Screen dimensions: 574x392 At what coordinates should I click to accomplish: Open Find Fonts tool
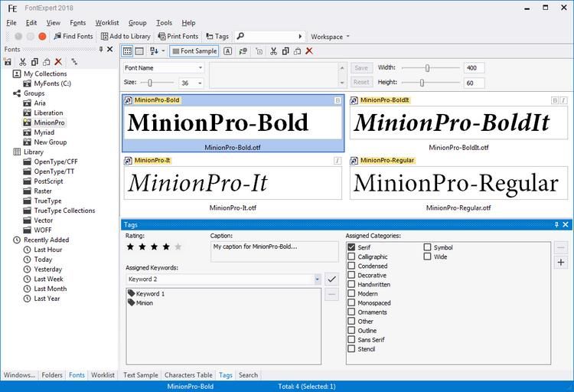pyautogui.click(x=73, y=36)
